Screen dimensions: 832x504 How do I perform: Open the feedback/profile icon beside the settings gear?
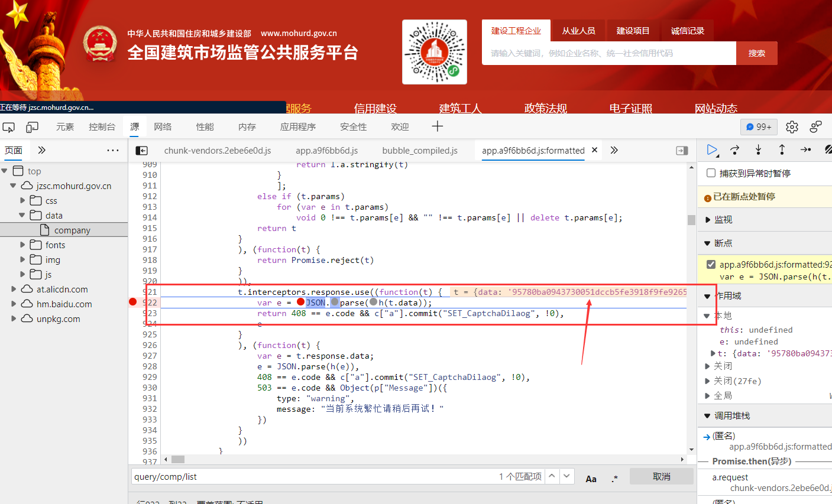tap(816, 127)
